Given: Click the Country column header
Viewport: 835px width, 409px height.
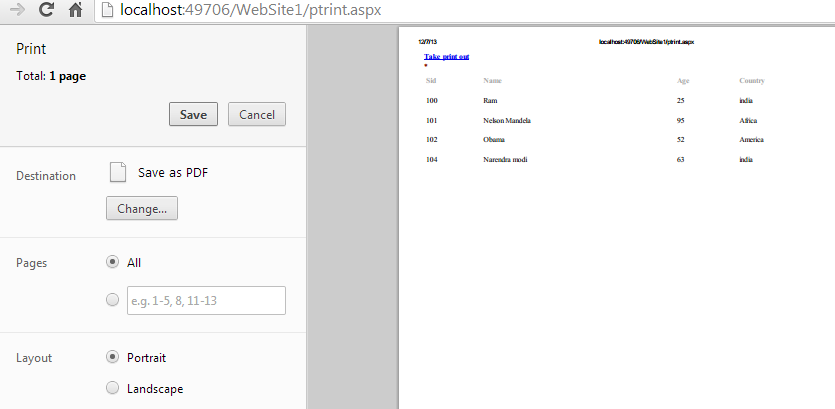Looking at the screenshot, I should [752, 80].
